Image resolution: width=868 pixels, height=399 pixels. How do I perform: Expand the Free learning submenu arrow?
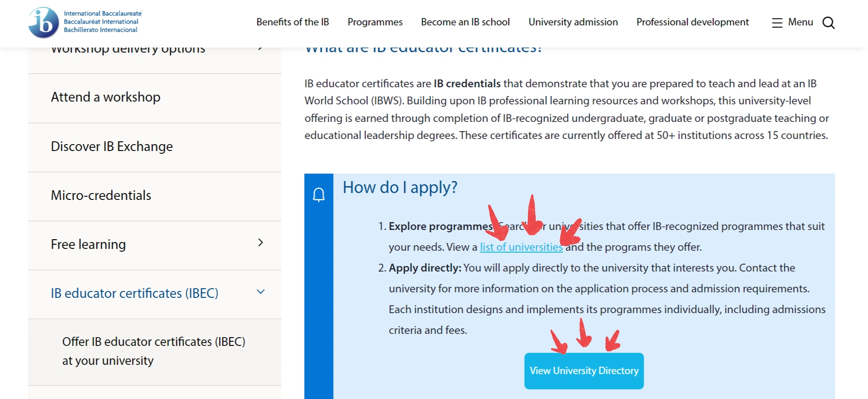pos(260,243)
